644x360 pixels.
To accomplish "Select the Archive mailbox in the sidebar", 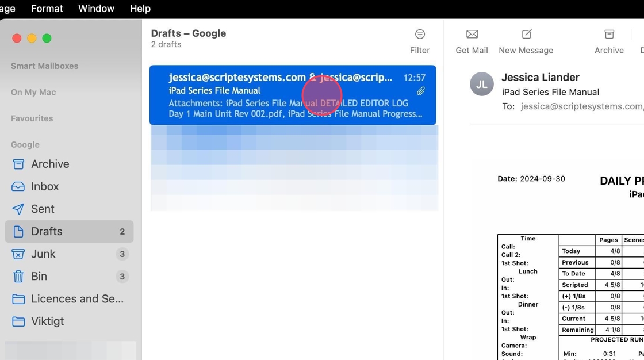I will [x=69, y=164].
